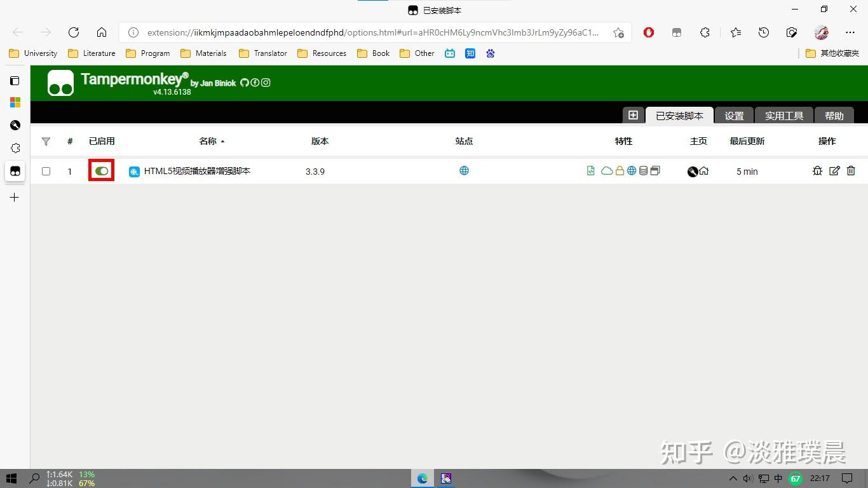Switch to the 设置 tab

pyautogui.click(x=733, y=115)
